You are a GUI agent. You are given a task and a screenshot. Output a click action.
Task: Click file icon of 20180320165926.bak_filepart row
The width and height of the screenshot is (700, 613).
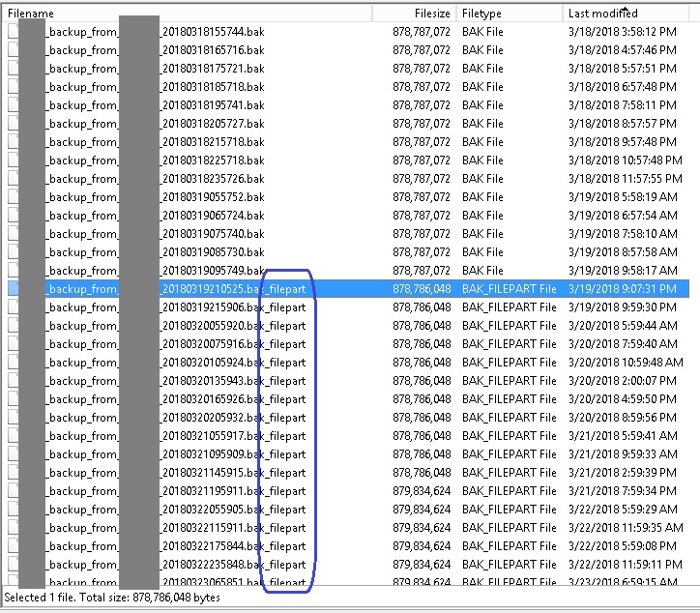13,399
